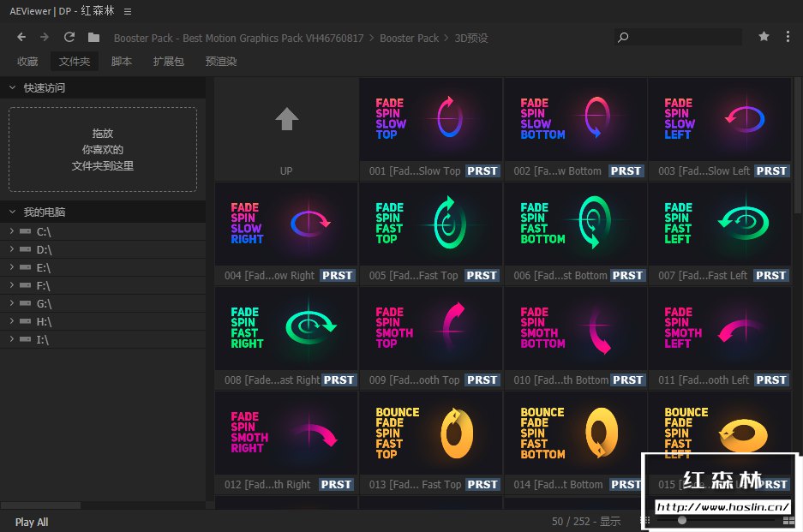This screenshot has width=803, height=532.
Task: Go forward using the forward arrow
Action: tap(45, 38)
